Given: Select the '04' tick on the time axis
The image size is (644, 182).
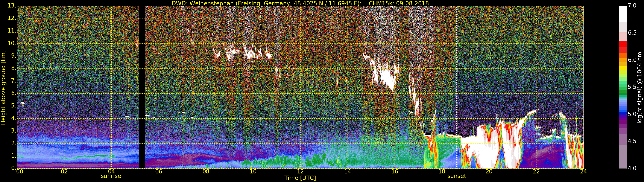Looking at the screenshot, I should pos(111,171).
